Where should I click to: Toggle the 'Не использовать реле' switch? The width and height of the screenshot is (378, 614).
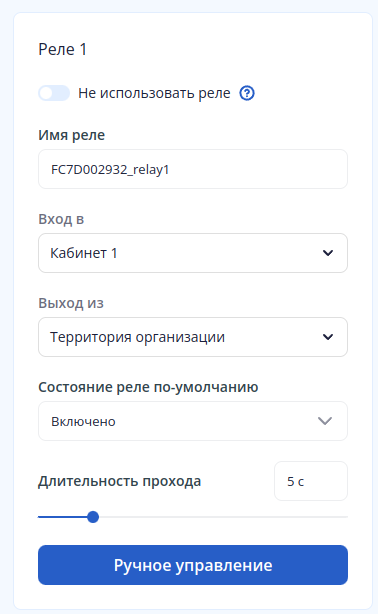tap(54, 94)
